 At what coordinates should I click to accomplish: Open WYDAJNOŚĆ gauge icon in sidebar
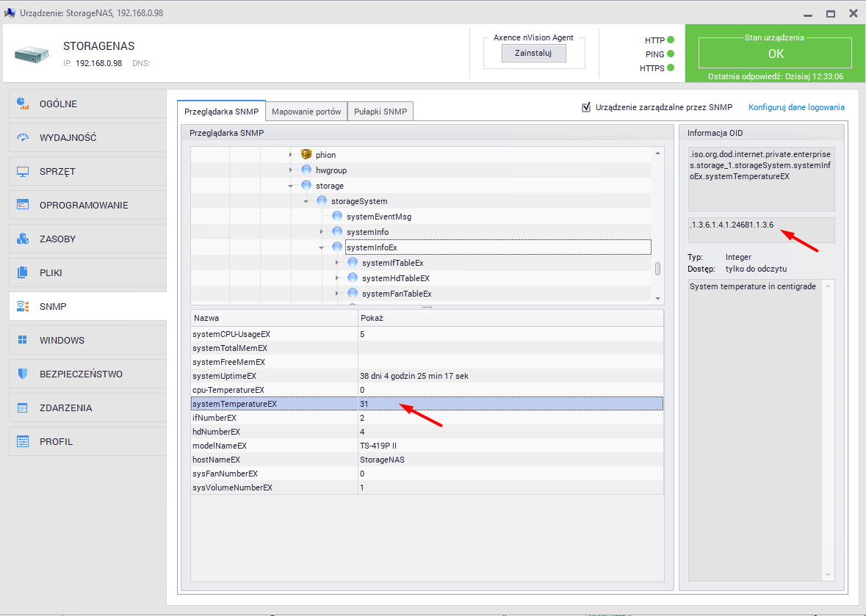(x=23, y=137)
